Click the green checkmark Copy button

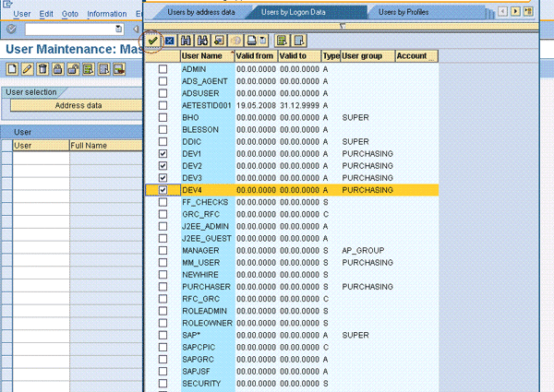[x=154, y=41]
